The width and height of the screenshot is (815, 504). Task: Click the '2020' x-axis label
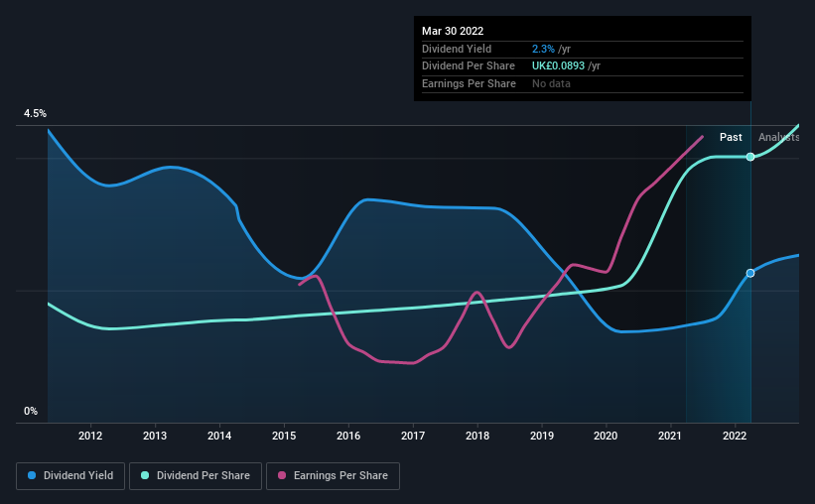point(606,436)
